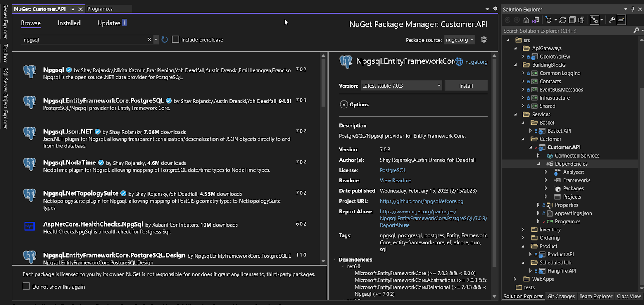Click Packages node icon under Dependencies
Viewport: 644px width, 305px height.
[x=557, y=188]
